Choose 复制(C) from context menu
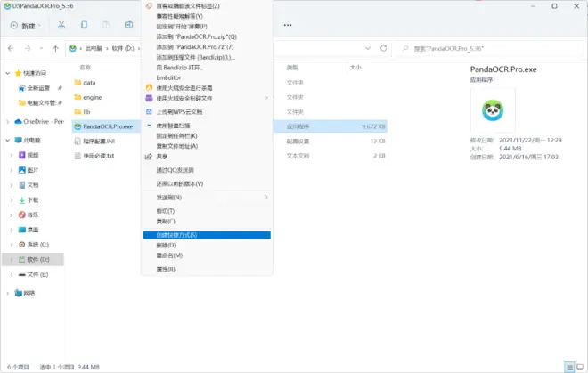The image size is (588, 373). tap(207, 221)
